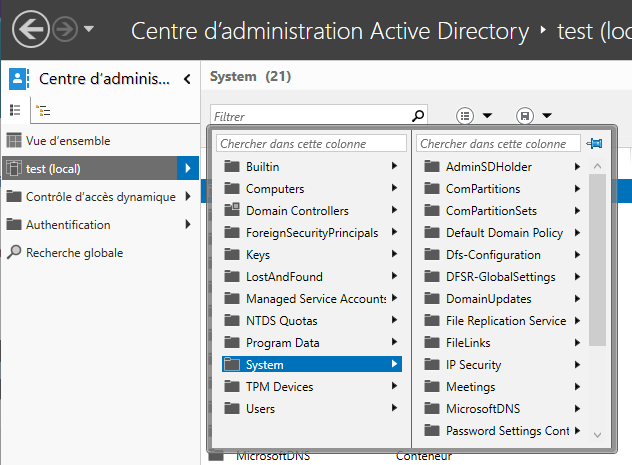The width and height of the screenshot is (632, 465).
Task: Open the navigation history dropdown arrow
Action: [x=89, y=29]
